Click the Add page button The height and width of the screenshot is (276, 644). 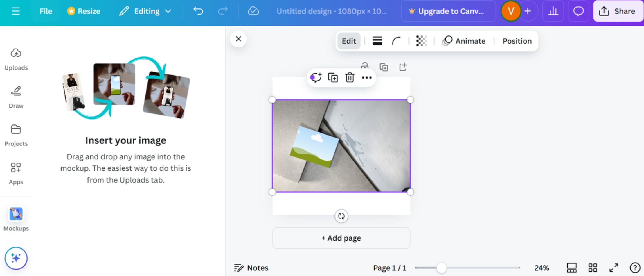point(341,238)
